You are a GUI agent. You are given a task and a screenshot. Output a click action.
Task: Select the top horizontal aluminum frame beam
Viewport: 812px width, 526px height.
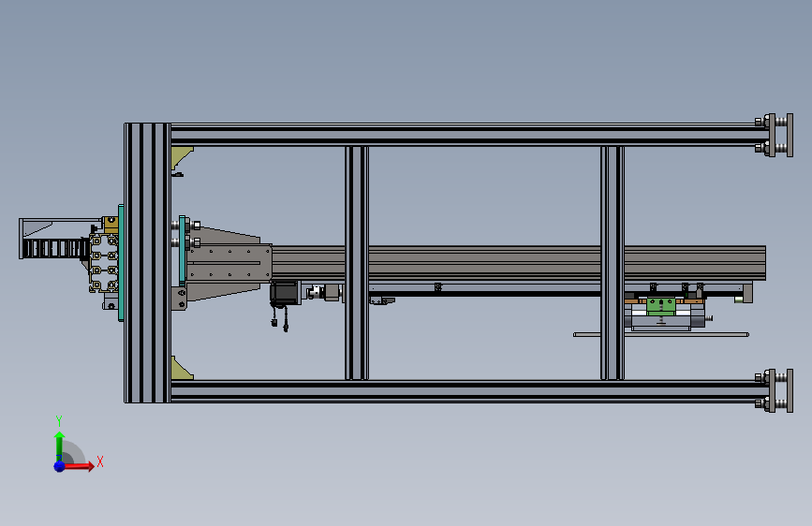468,135
